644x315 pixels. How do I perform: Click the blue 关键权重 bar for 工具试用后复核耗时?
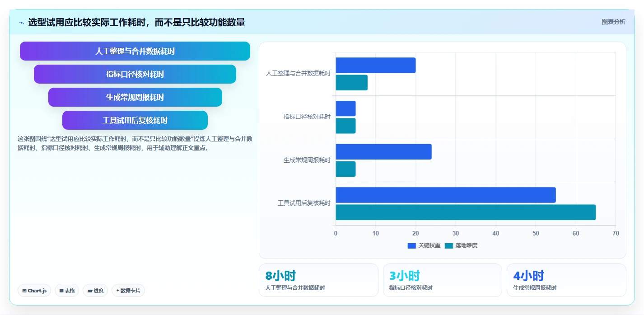[x=446, y=195]
